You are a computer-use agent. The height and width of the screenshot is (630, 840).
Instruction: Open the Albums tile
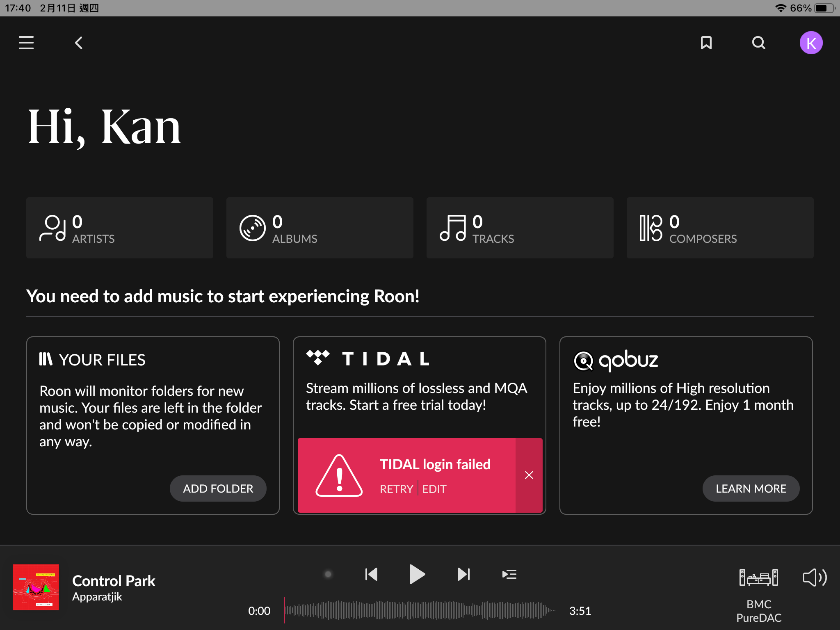tap(320, 228)
